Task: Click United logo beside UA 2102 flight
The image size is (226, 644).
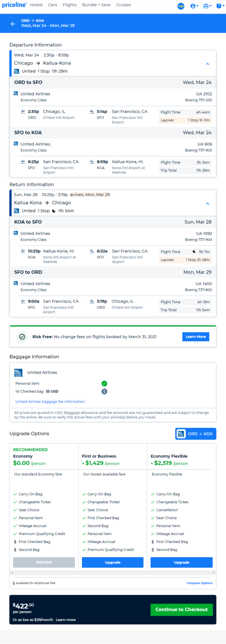Action: [x=16, y=93]
